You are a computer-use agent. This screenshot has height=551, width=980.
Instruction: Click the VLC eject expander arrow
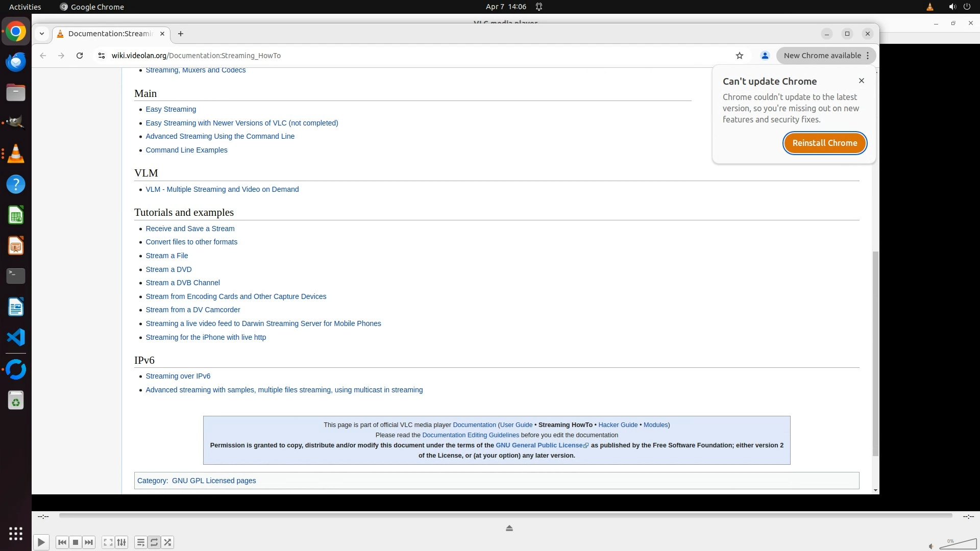[x=509, y=528]
